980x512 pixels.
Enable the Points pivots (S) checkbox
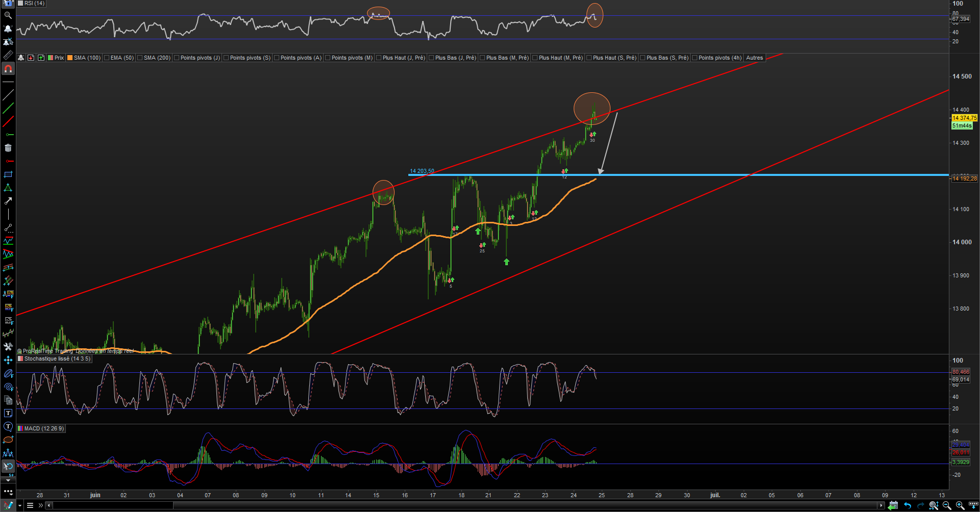226,58
